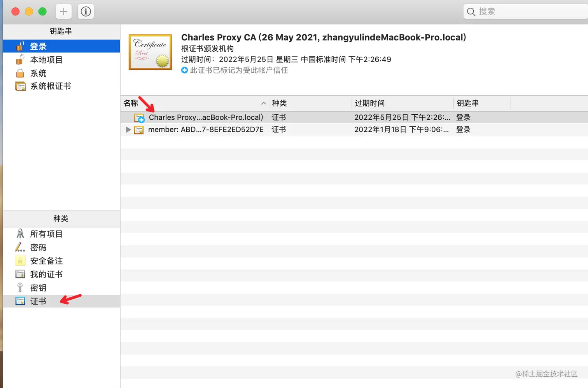Click the key icon beside 密钥
The image size is (588, 388).
20,287
